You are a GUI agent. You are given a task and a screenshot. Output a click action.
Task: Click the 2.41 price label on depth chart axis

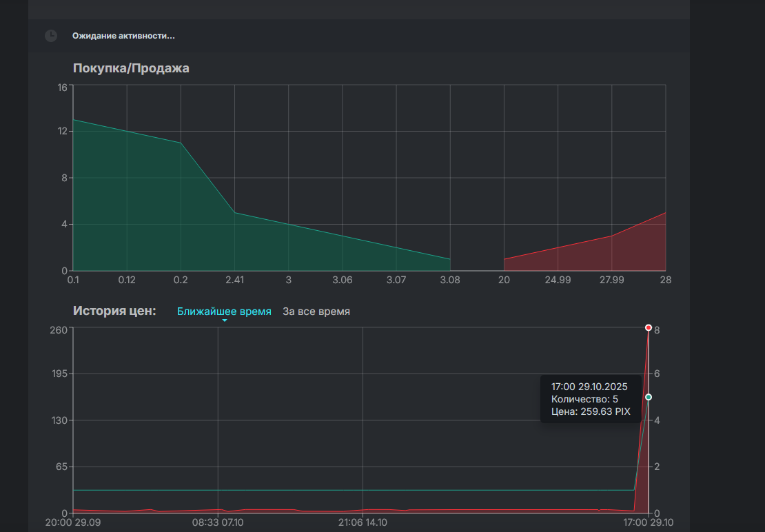[x=234, y=280]
